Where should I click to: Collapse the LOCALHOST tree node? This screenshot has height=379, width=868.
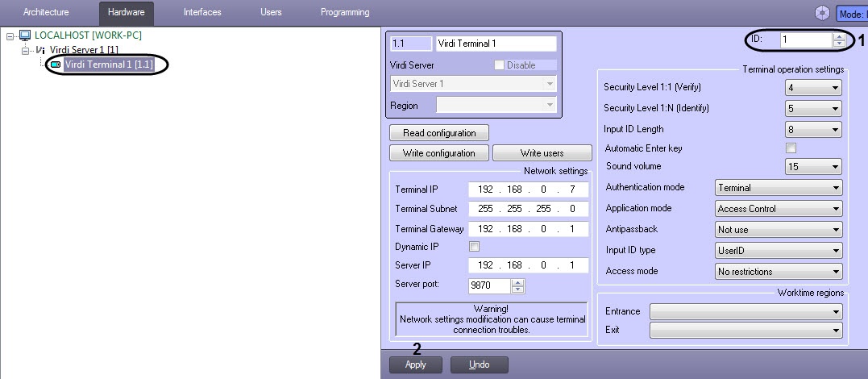10,36
